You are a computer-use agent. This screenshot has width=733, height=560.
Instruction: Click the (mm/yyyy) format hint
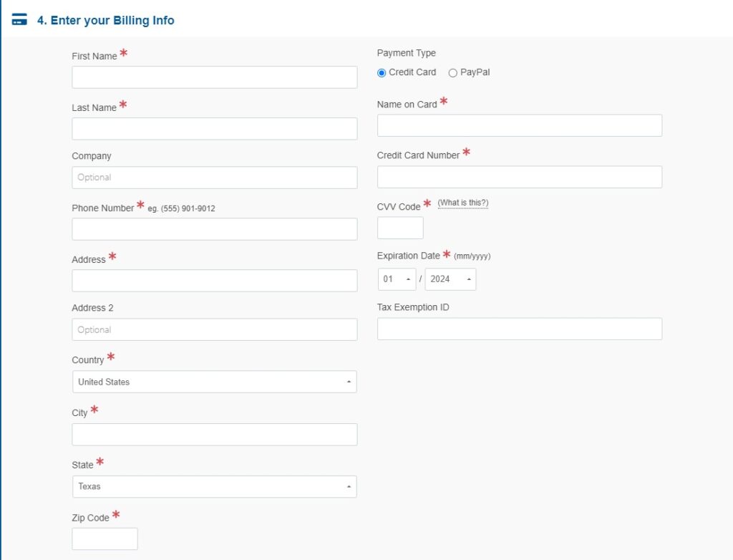tap(472, 256)
